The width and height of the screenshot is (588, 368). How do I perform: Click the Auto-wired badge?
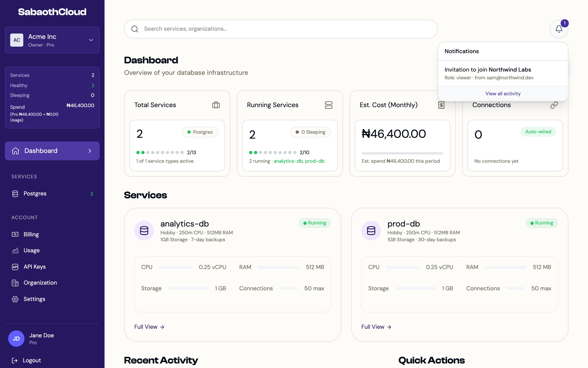point(538,132)
